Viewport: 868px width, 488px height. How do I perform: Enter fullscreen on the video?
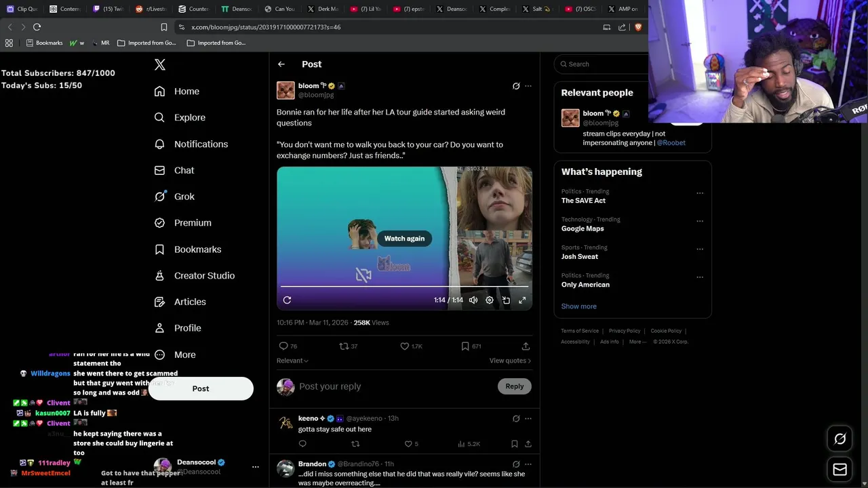click(522, 300)
